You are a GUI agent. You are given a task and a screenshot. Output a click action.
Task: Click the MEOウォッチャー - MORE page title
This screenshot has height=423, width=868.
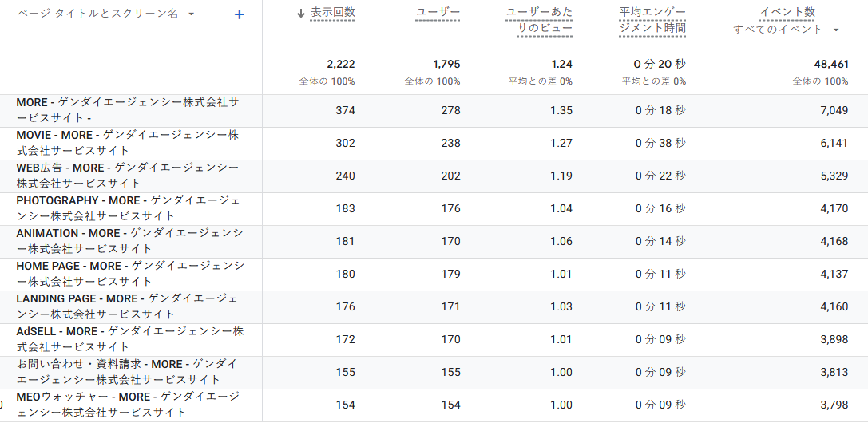coord(128,405)
